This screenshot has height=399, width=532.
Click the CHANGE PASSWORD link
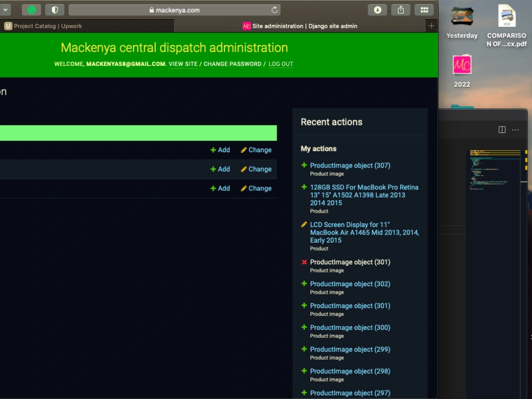point(234,64)
